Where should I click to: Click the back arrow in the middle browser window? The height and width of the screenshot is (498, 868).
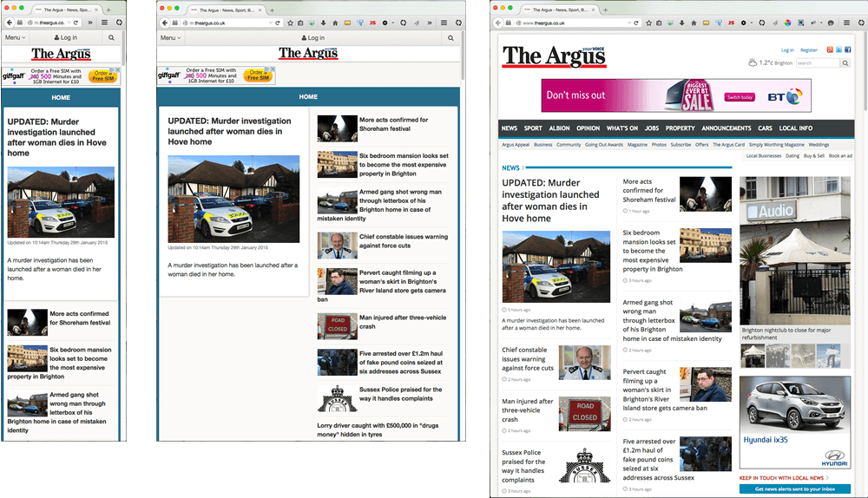(165, 23)
